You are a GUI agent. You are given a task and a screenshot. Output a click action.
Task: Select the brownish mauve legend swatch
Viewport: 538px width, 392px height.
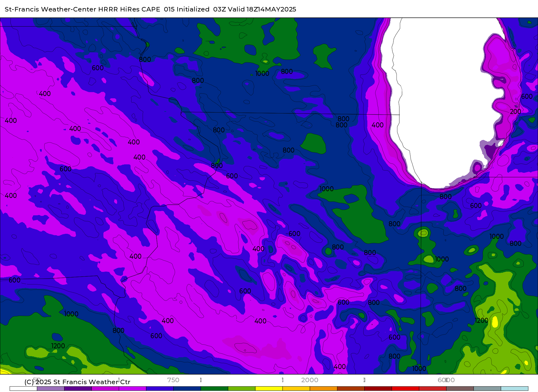460,389
